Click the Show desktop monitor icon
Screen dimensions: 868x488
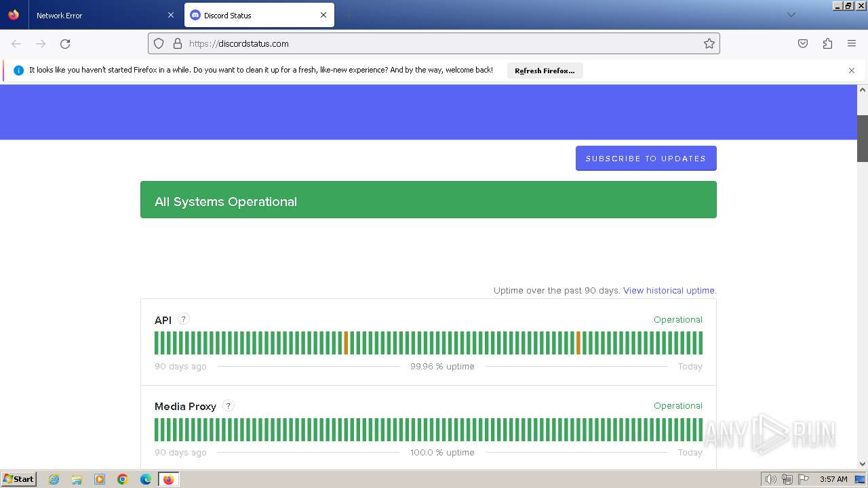860,479
